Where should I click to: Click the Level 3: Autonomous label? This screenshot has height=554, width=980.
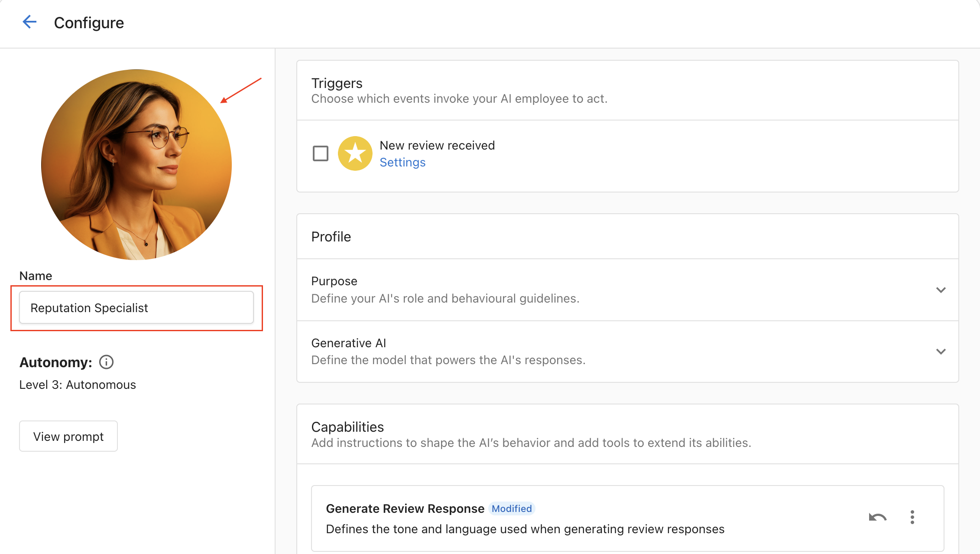click(x=78, y=385)
